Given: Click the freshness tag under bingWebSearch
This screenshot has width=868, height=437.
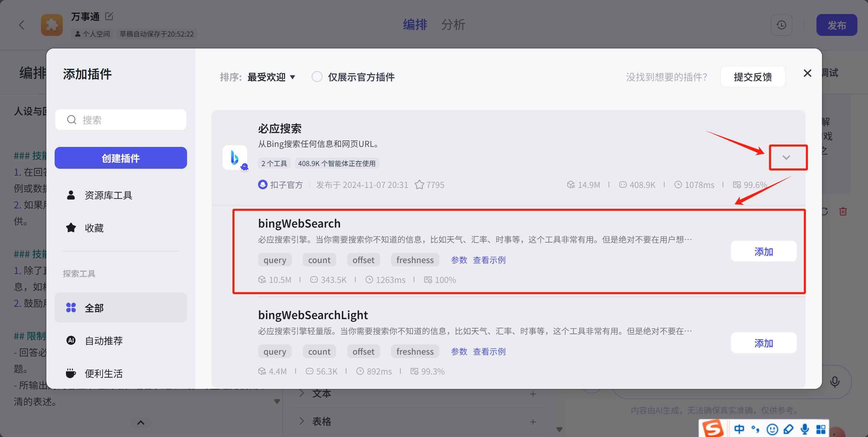Looking at the screenshot, I should (415, 260).
